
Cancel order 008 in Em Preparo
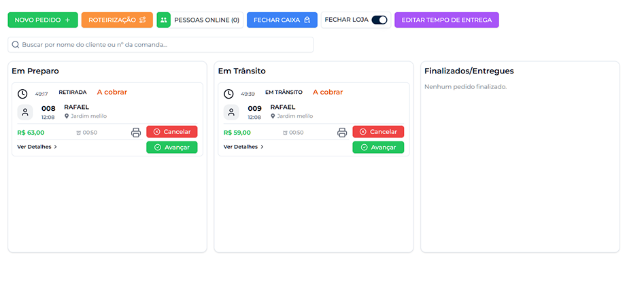coord(172,132)
